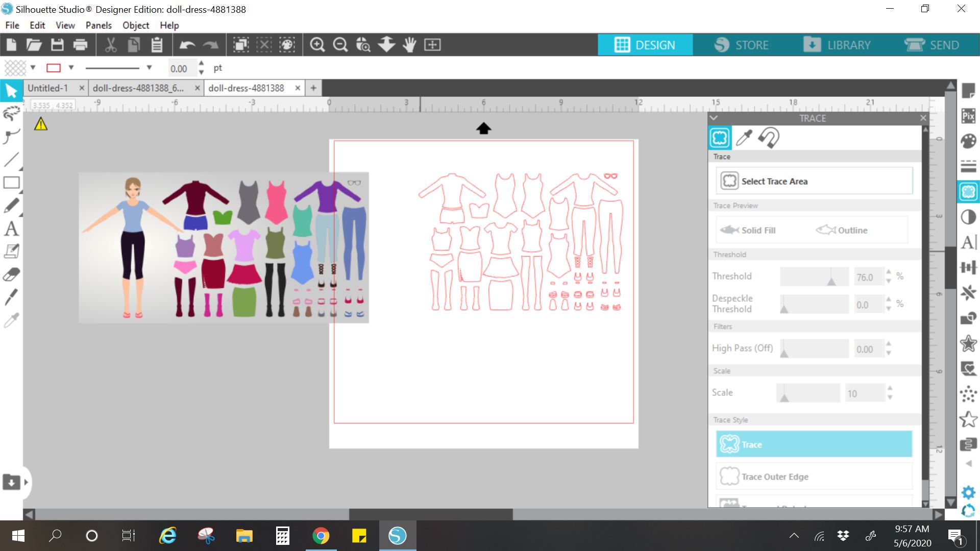Collapse the Trace panel with chevron
Image resolution: width=980 pixels, height=551 pixels.
(x=714, y=118)
